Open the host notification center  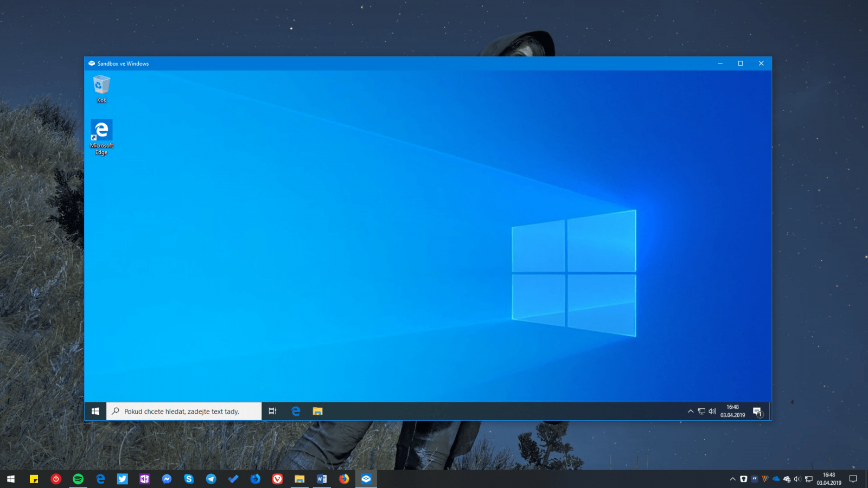click(853, 479)
